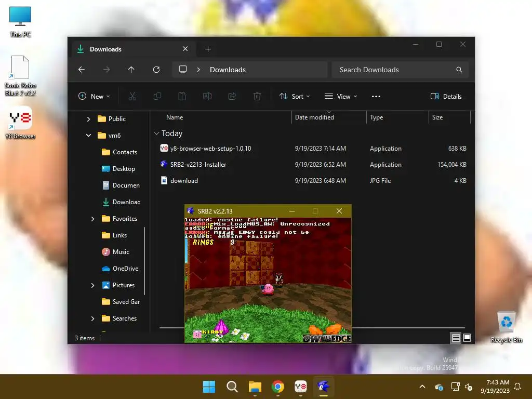
Task: Expand the Searches folder node
Action: tap(92, 318)
